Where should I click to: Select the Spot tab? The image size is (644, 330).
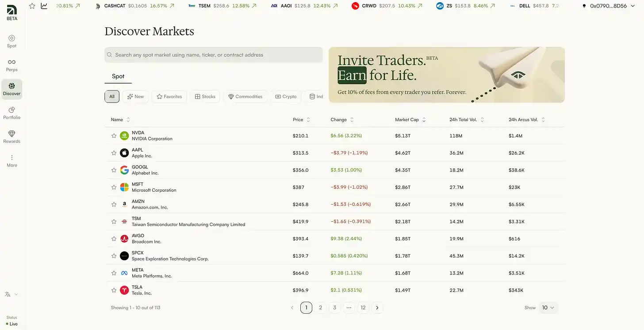pos(118,76)
